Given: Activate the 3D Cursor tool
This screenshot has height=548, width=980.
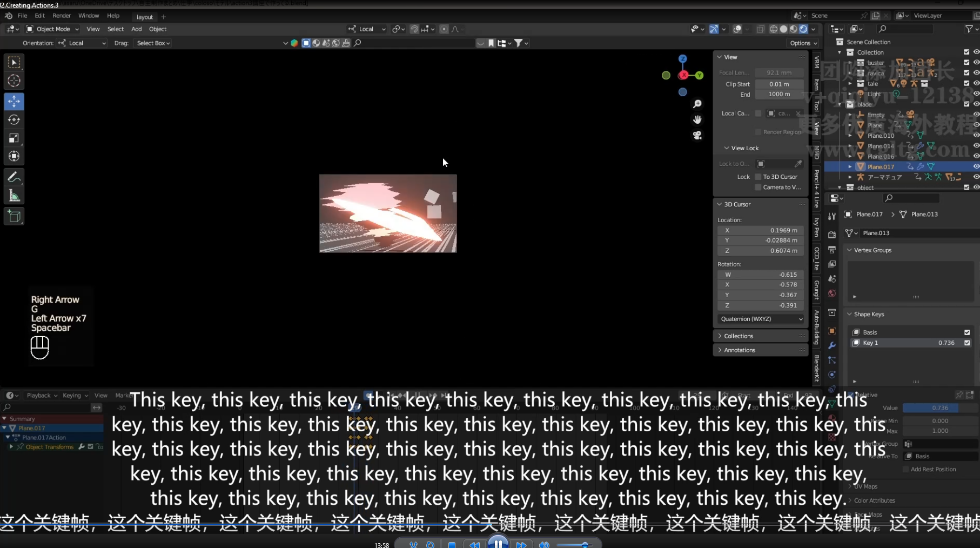Looking at the screenshot, I should tap(14, 81).
